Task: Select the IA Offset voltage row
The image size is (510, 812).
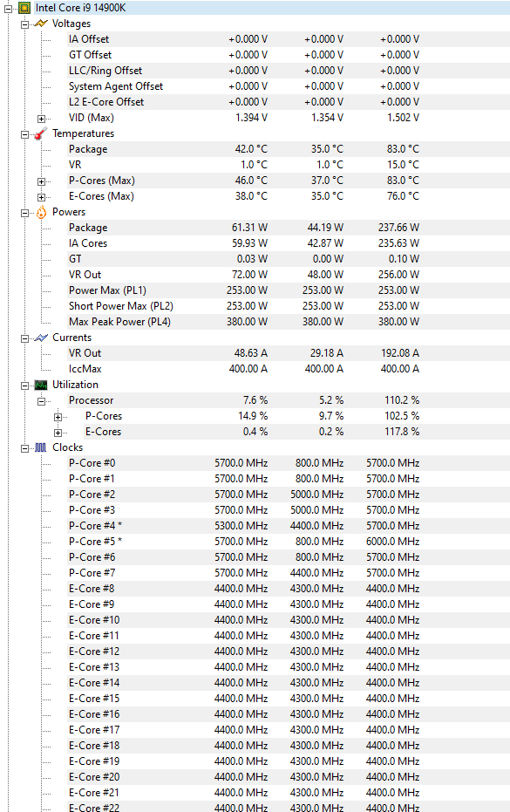Action: 289,39
